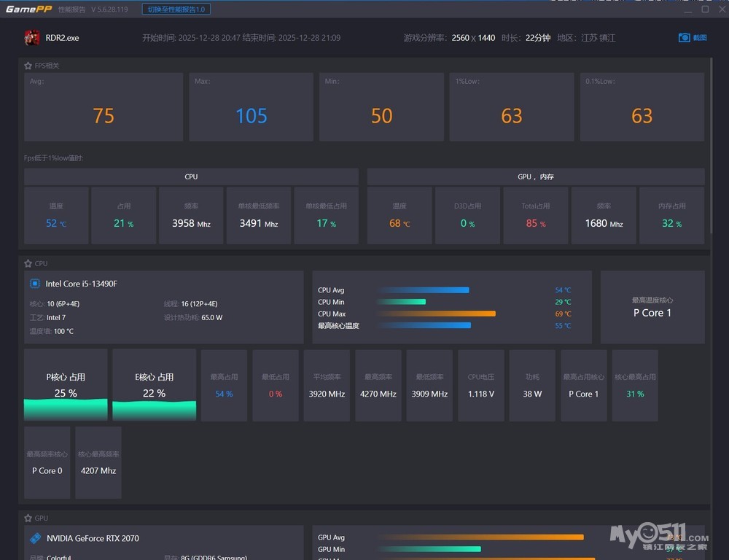
Task: Click the star icon beside CPU section
Action: click(x=28, y=263)
